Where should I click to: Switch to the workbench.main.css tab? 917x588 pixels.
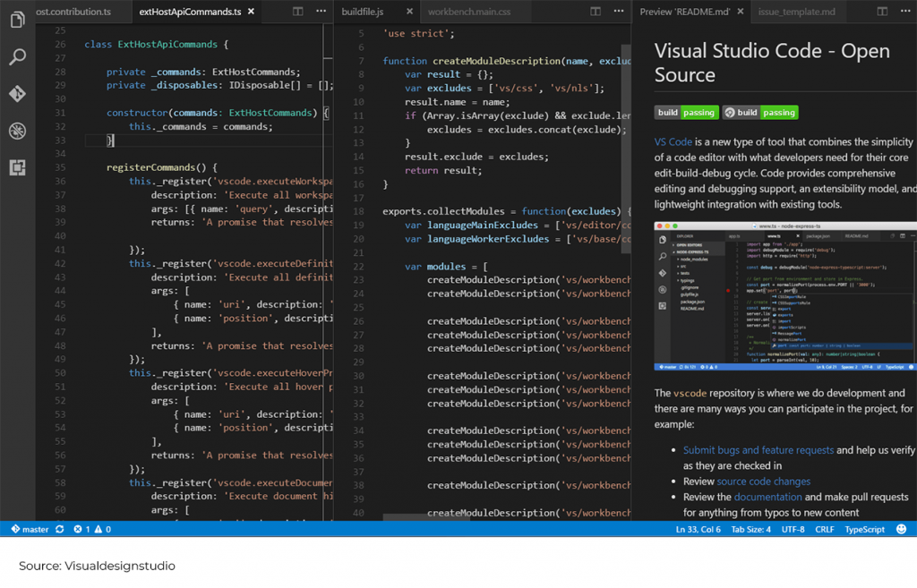coord(470,12)
